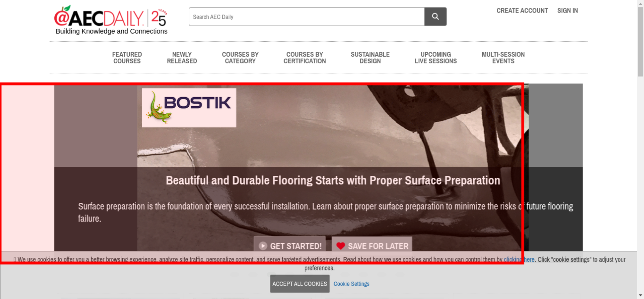Open Multi-Session Events page
Image resolution: width=644 pixels, height=299 pixels.
[x=503, y=58]
